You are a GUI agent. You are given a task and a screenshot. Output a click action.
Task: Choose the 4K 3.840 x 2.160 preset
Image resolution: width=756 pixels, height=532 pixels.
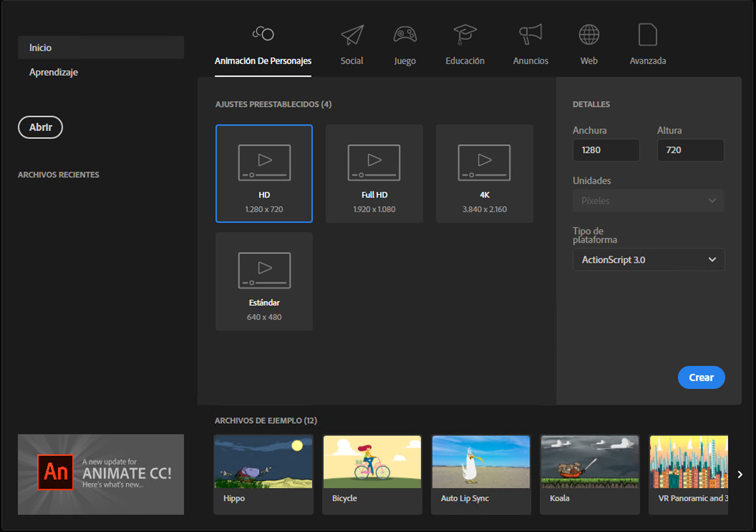click(x=484, y=174)
